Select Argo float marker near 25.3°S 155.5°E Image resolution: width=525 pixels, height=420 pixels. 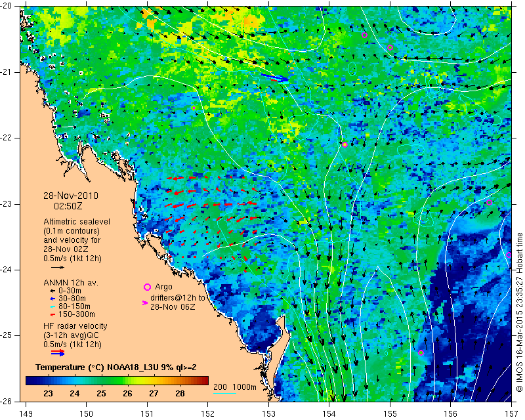point(421,352)
